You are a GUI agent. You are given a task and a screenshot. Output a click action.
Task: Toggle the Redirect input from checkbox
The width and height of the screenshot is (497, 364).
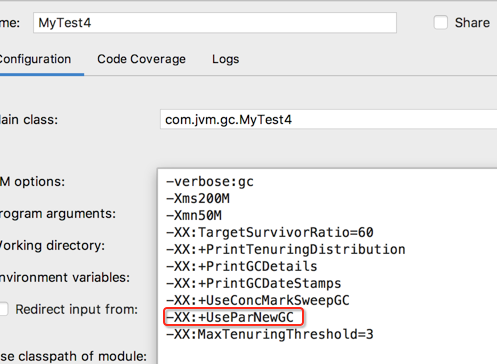pos(3,309)
